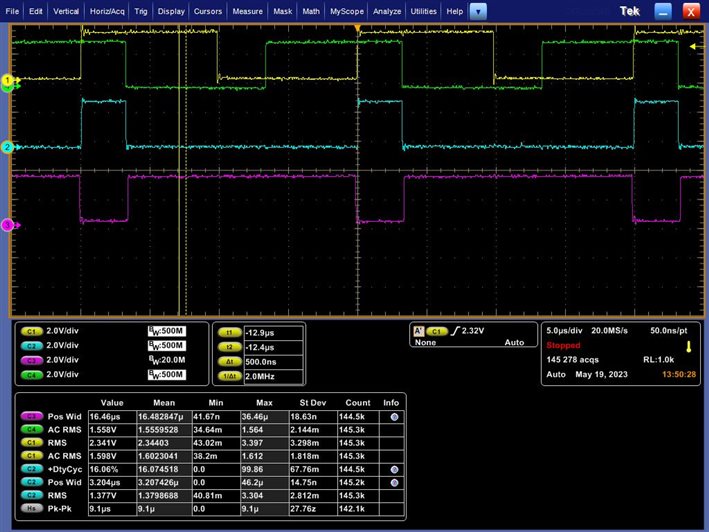Select the C3 Pos Wid measurement badge

[31, 415]
